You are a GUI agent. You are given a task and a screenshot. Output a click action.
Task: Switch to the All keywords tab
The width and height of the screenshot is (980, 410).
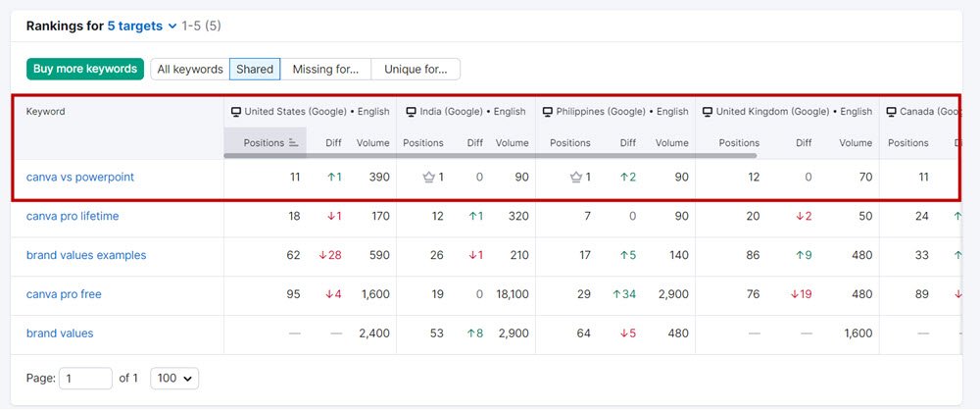click(x=189, y=69)
